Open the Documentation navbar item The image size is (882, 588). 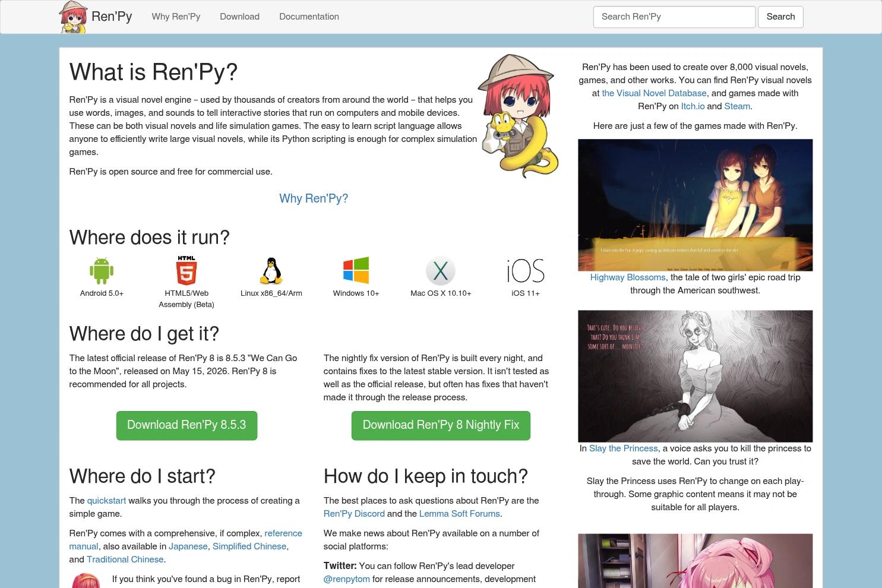tap(309, 17)
